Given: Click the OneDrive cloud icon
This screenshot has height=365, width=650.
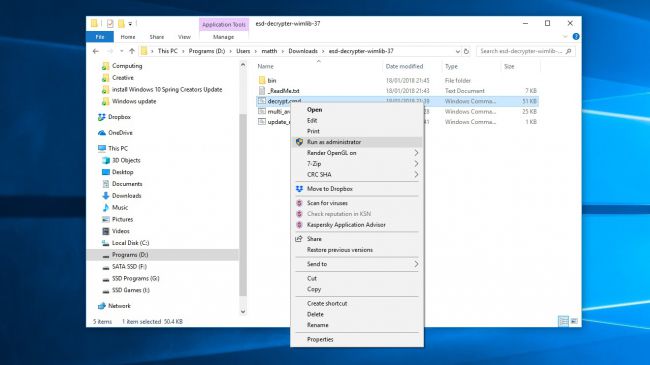Looking at the screenshot, I should tap(102, 133).
